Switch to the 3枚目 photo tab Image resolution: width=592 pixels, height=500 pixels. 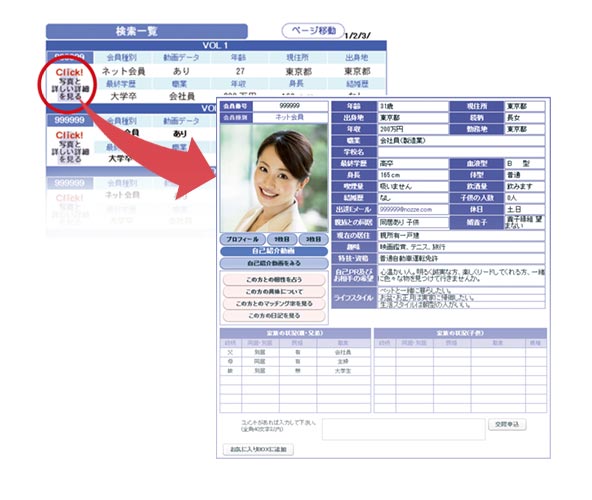313,239
